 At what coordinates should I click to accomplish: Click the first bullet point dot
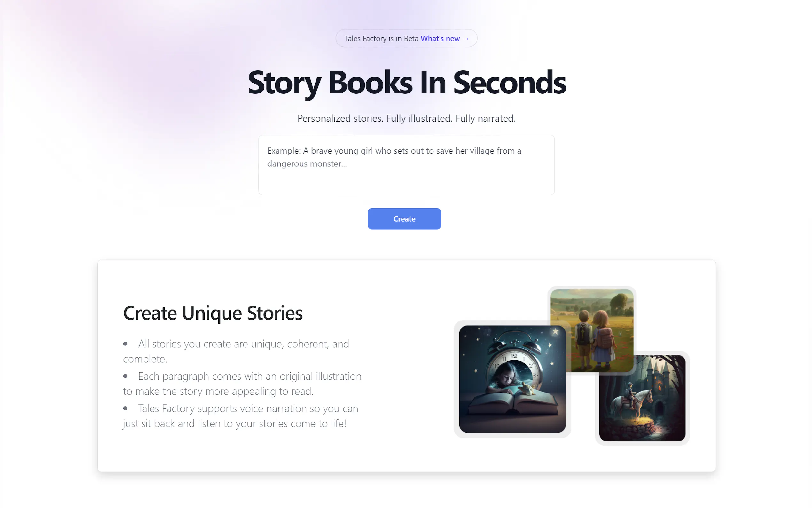[x=125, y=343]
